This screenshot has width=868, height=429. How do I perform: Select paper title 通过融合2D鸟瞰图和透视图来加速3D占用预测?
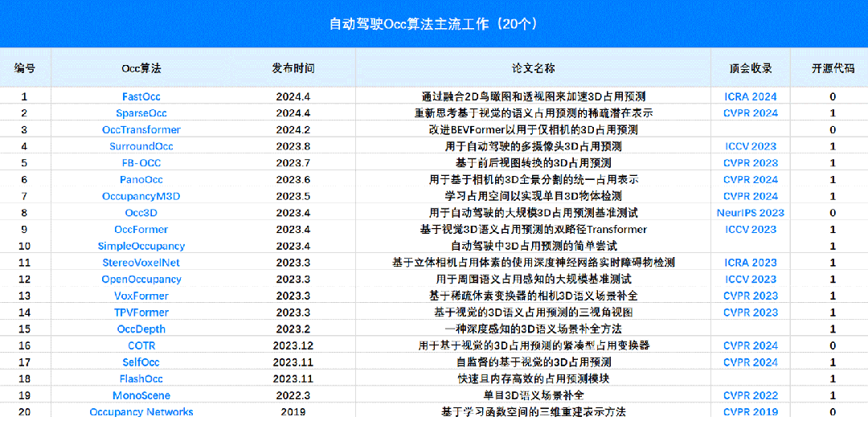point(534,97)
